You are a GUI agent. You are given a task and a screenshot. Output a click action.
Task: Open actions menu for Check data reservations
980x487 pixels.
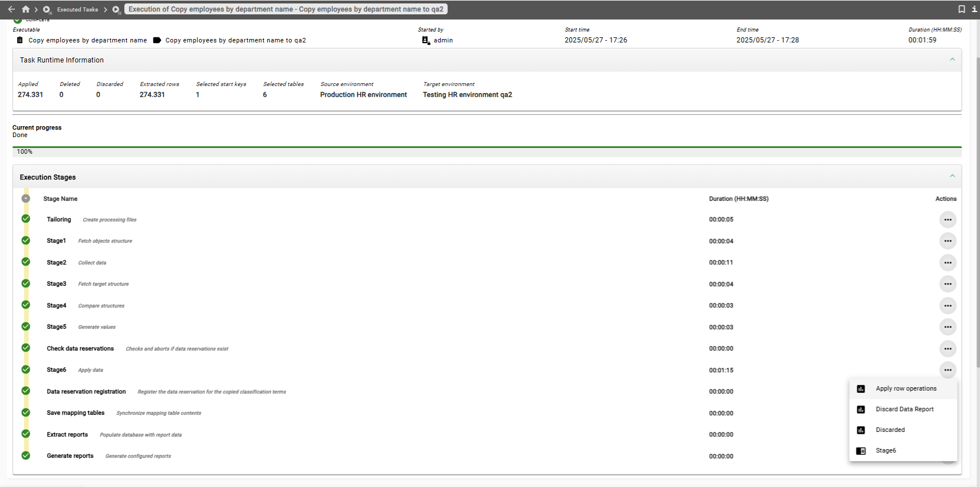tap(948, 349)
